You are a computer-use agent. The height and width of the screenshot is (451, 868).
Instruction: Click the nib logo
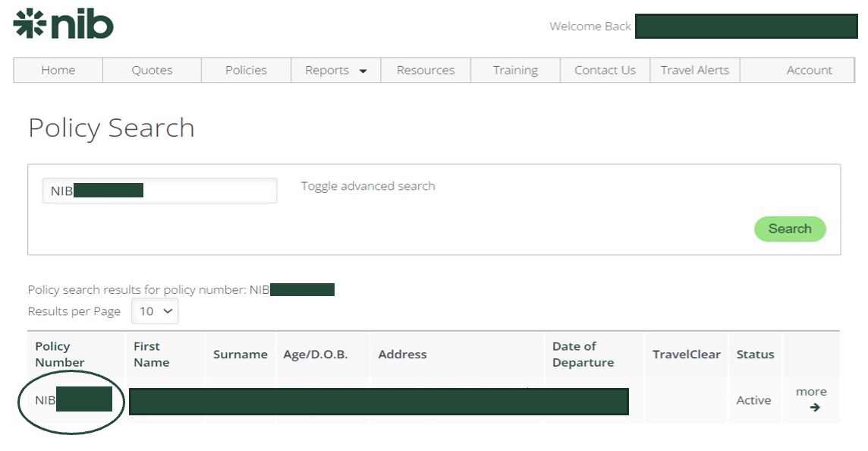63,24
